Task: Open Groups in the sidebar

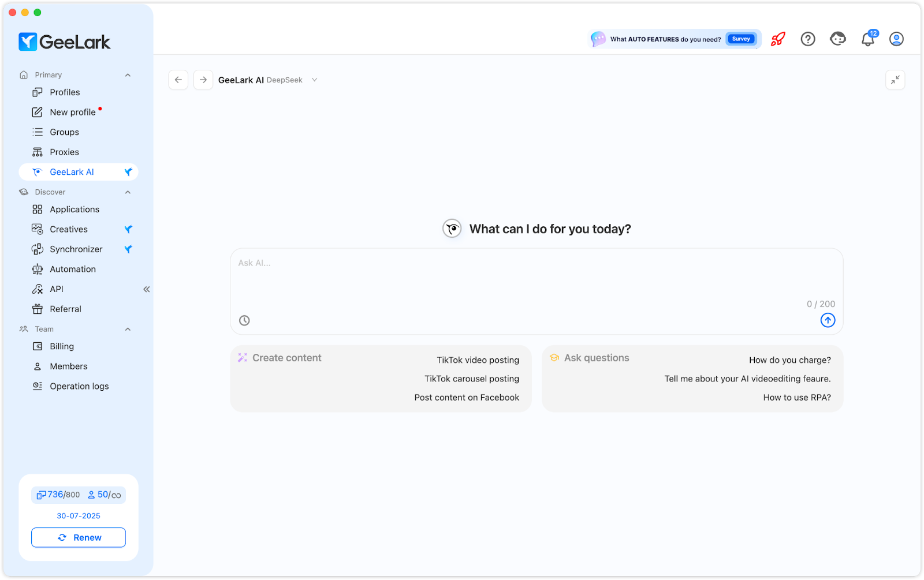Action: pos(79,132)
